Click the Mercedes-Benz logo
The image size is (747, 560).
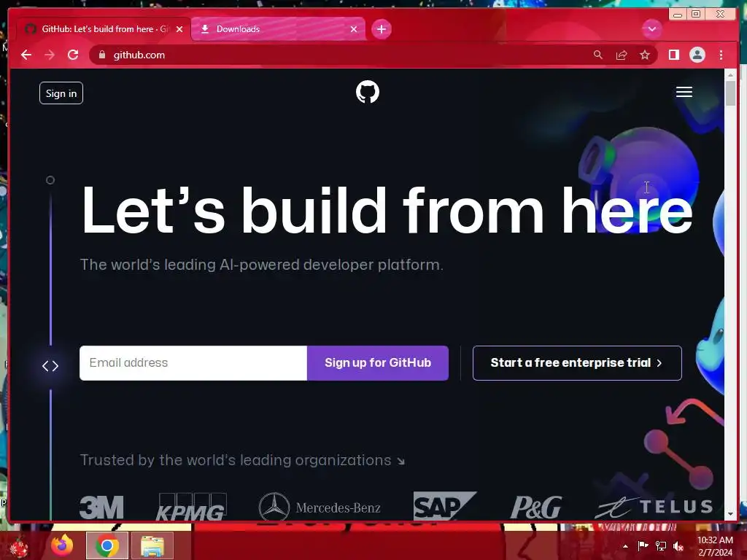click(320, 507)
